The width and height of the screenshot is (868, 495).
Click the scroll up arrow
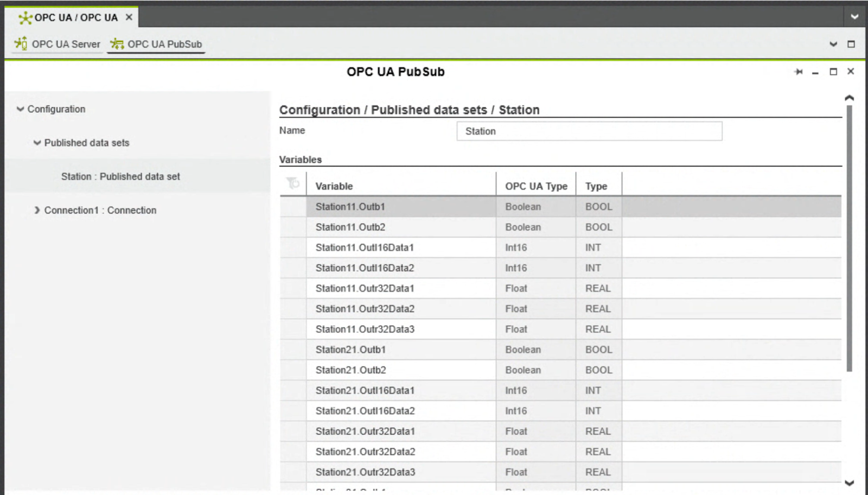click(850, 98)
